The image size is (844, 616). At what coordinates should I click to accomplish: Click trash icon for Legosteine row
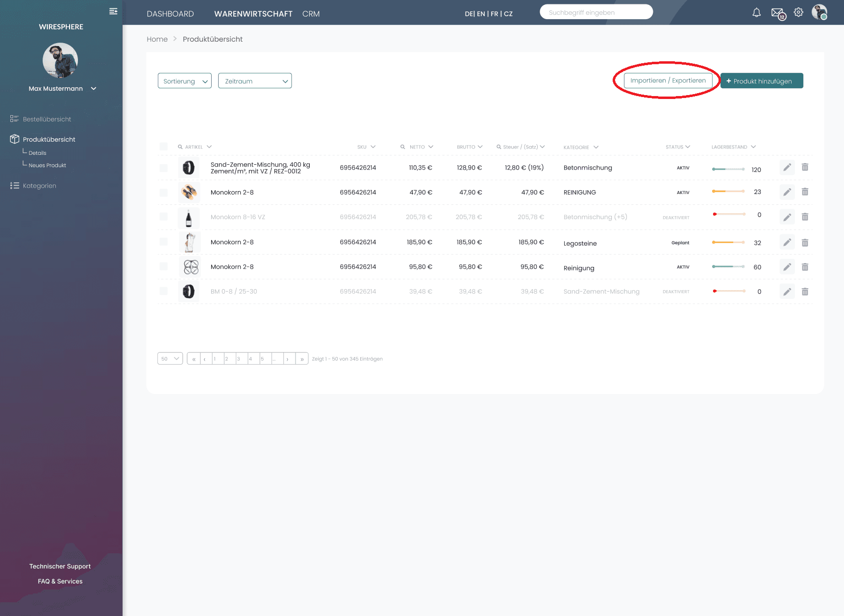[x=805, y=243]
